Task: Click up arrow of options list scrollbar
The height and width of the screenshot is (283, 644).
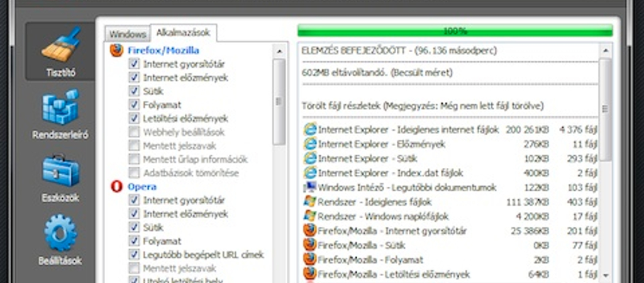Action: click(x=279, y=52)
